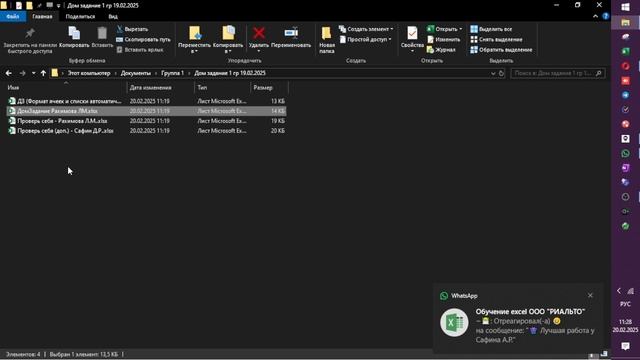Click the Вставить (Paste) clipboard button
The width and height of the screenshot is (640, 360).
tap(102, 38)
